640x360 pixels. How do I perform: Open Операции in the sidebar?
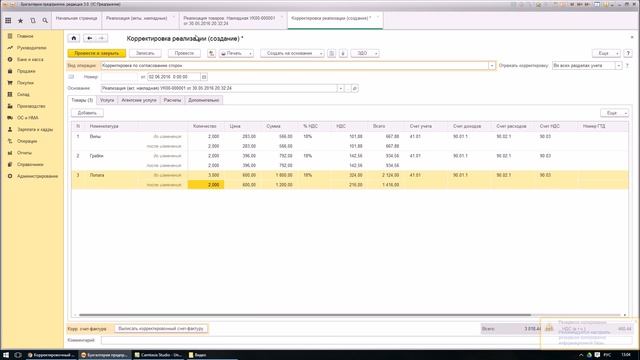[27, 141]
